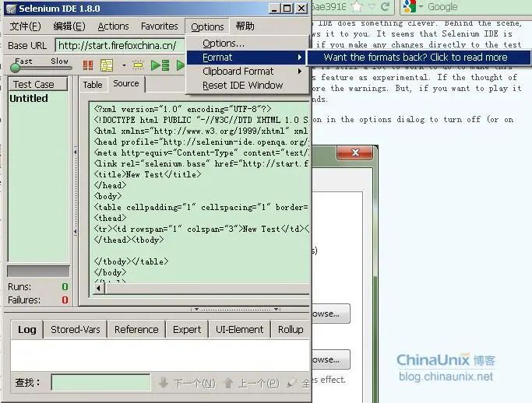Minimize the Selenium IDE window
The height and width of the screenshot is (403, 532).
(274, 8)
